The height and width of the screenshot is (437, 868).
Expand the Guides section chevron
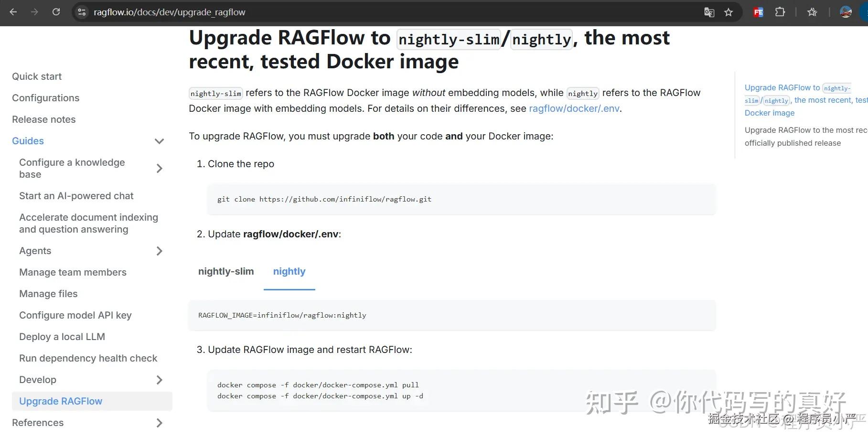coord(159,141)
